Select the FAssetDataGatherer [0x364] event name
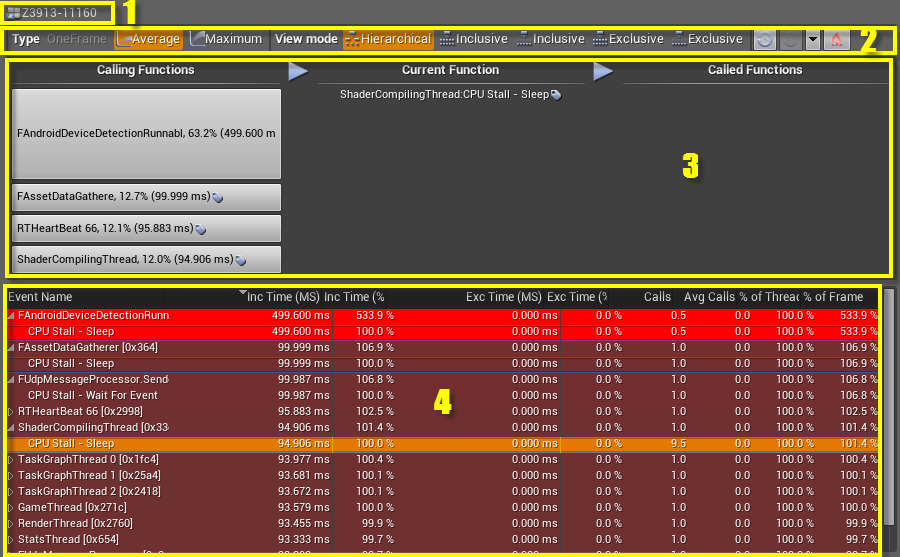 click(88, 347)
